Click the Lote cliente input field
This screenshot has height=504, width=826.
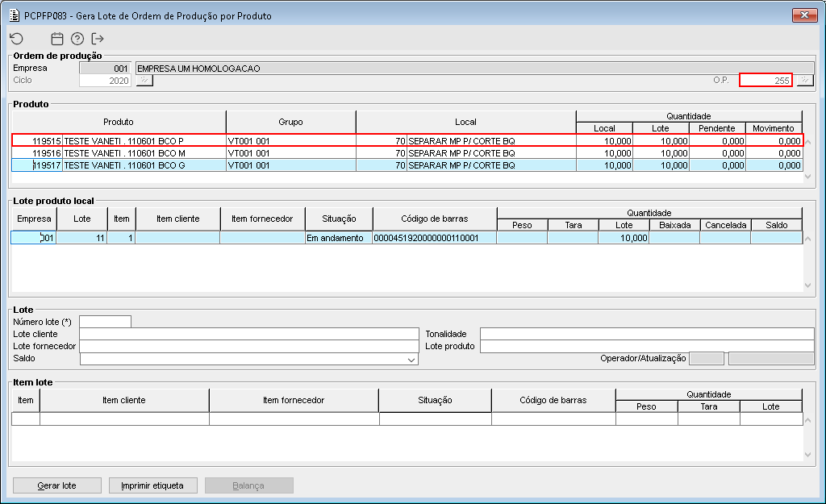(x=249, y=334)
